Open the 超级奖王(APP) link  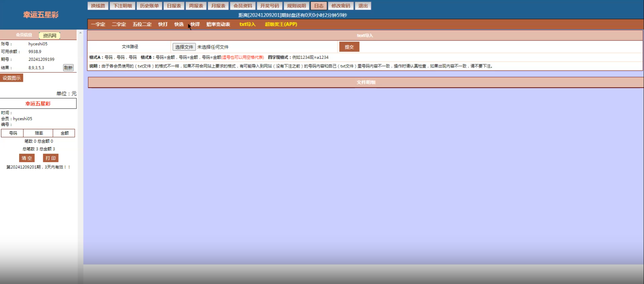281,24
